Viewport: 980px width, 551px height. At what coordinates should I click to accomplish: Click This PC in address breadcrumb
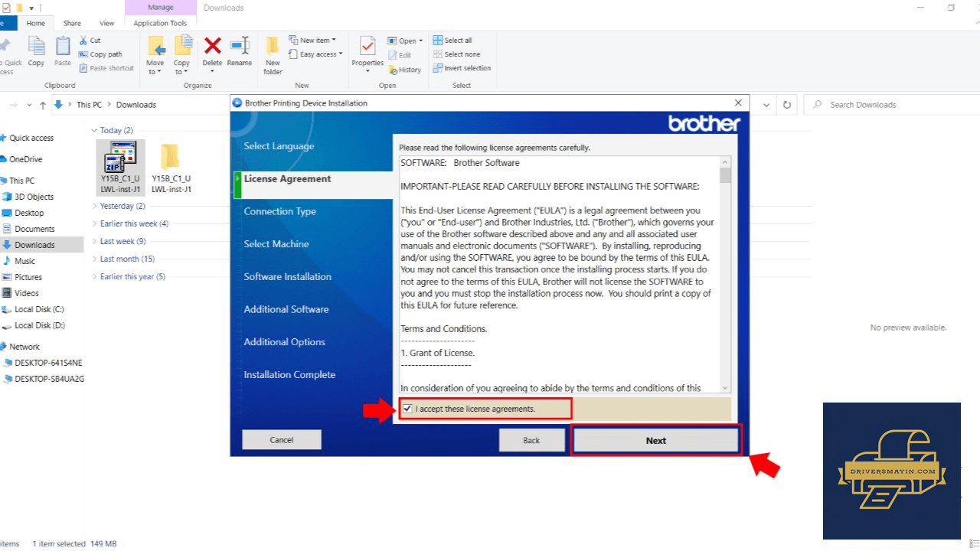click(89, 105)
